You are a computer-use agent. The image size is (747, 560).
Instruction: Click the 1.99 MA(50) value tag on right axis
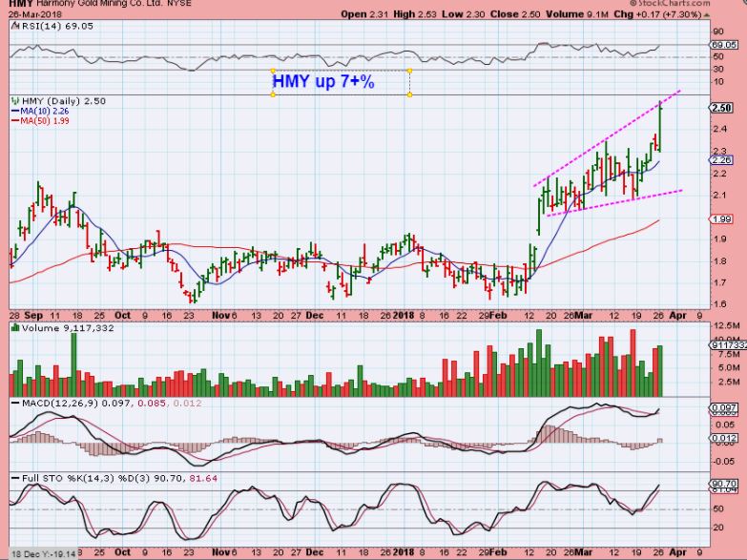pos(721,219)
